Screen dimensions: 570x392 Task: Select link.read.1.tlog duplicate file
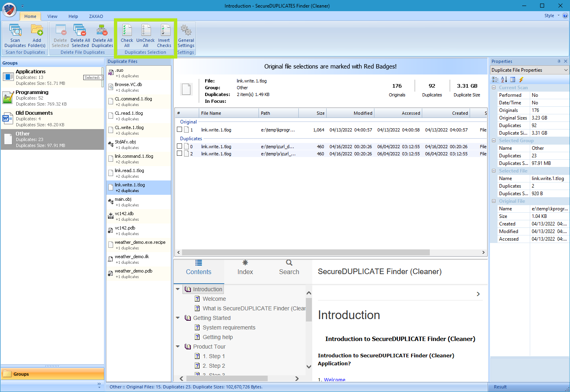click(x=139, y=173)
